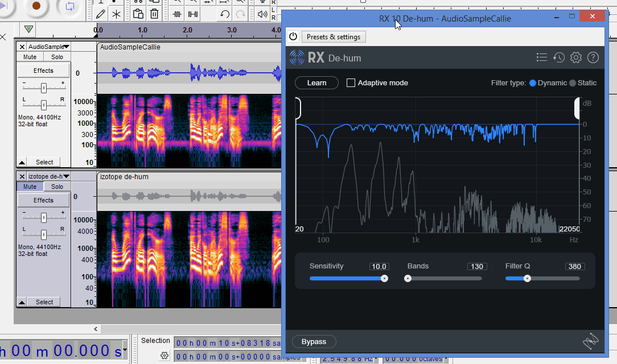Click the AudioSample track gain slider
The width and height of the screenshot is (617, 364).
pyautogui.click(x=44, y=88)
